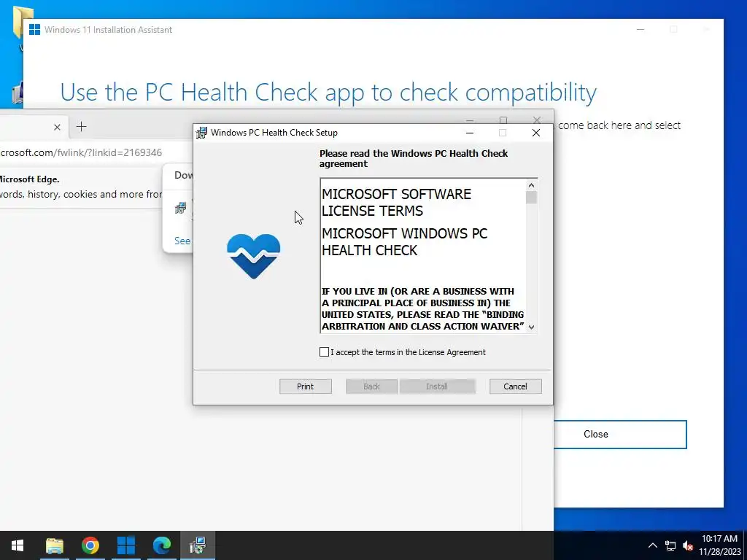The width and height of the screenshot is (747, 560).
Task: Open the Windows Start menu
Action: (18, 545)
